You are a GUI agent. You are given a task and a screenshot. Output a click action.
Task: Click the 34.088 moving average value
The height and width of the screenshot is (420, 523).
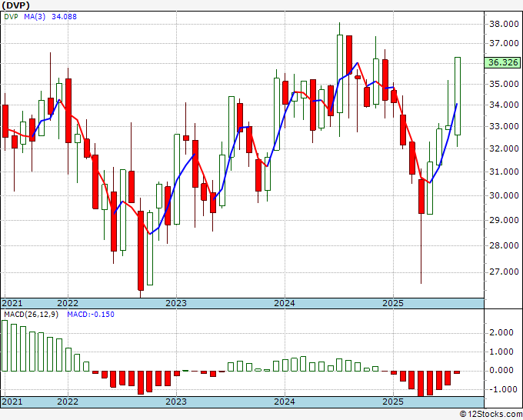[x=64, y=17]
